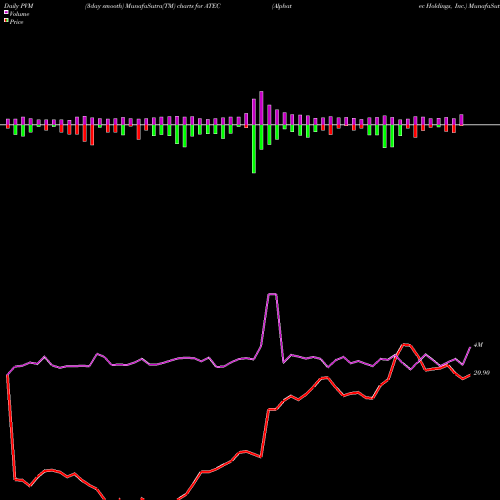Click the '4M' volume value label

(478, 345)
